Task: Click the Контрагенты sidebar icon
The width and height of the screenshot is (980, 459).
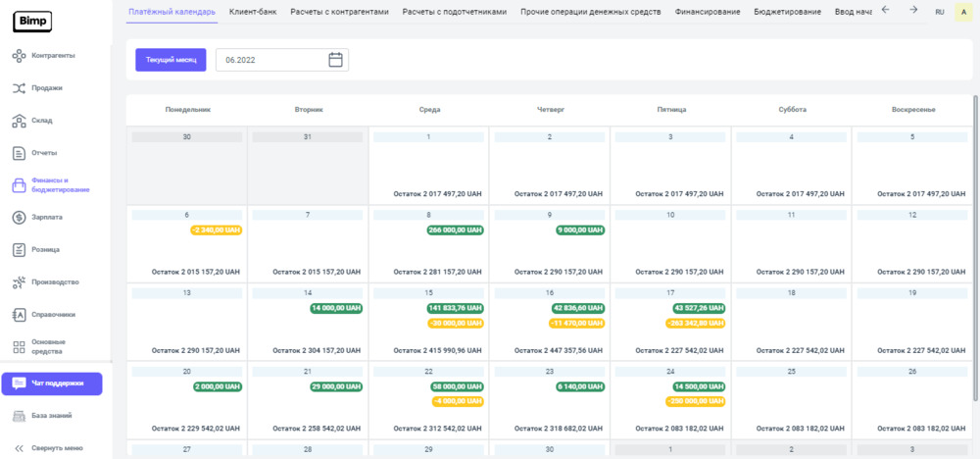Action: point(19,56)
